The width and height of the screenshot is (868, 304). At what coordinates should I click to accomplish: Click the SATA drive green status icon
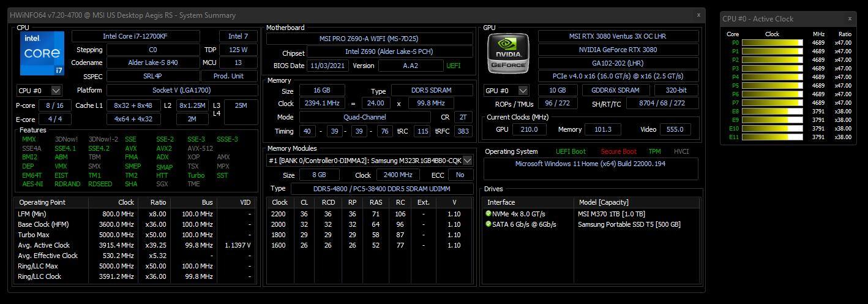click(488, 224)
